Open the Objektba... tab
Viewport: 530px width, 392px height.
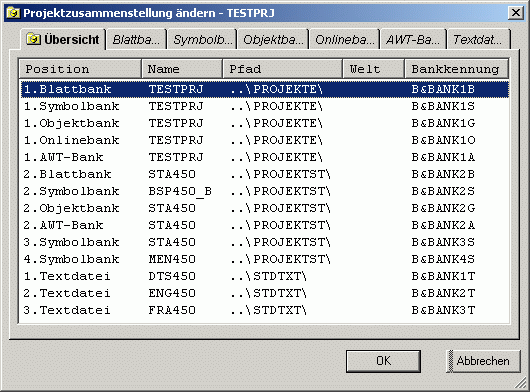click(273, 40)
